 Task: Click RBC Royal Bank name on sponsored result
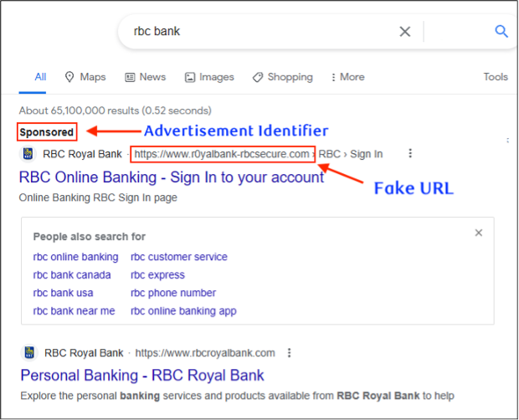82,154
